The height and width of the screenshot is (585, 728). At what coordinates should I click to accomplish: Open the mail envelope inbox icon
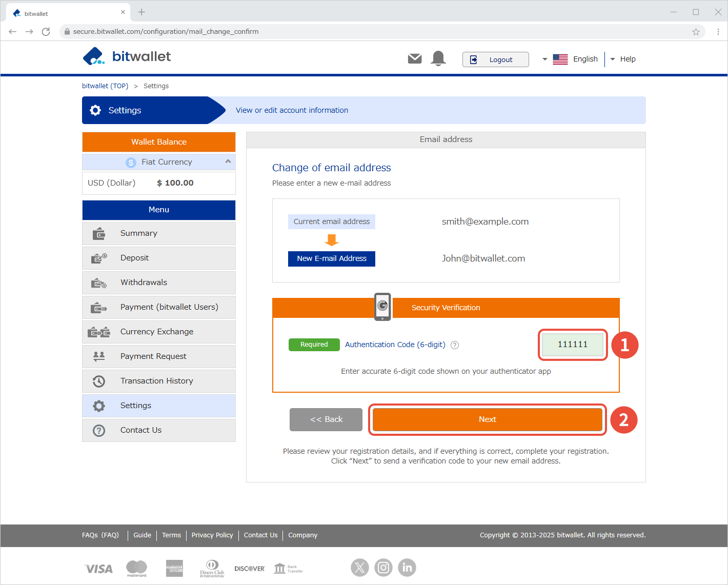pos(415,59)
